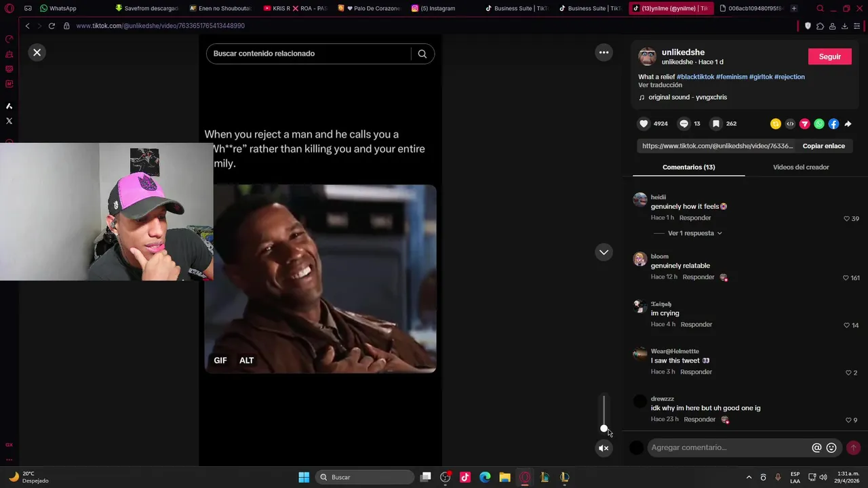The height and width of the screenshot is (488, 868).
Task: Open the Windows Start menu
Action: 304,477
